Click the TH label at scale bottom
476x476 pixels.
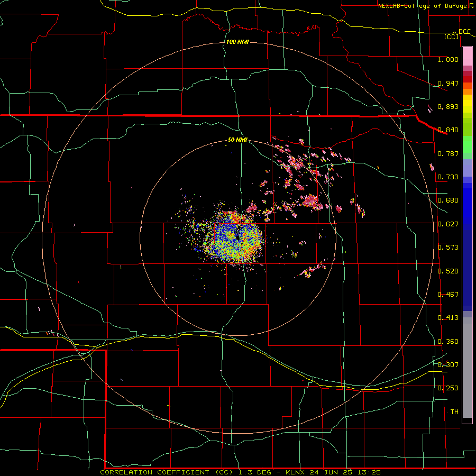(454, 411)
